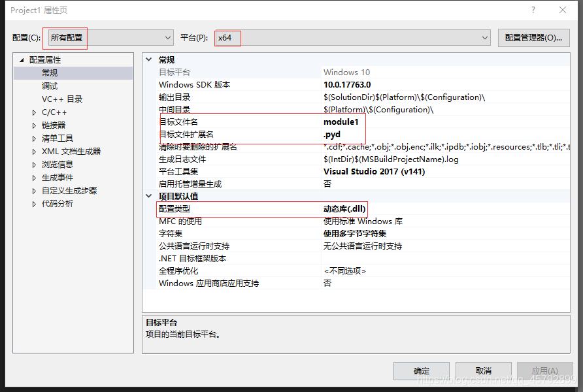Open the 平台(P) dropdown showing x64
The height and width of the screenshot is (392, 583).
[353, 38]
